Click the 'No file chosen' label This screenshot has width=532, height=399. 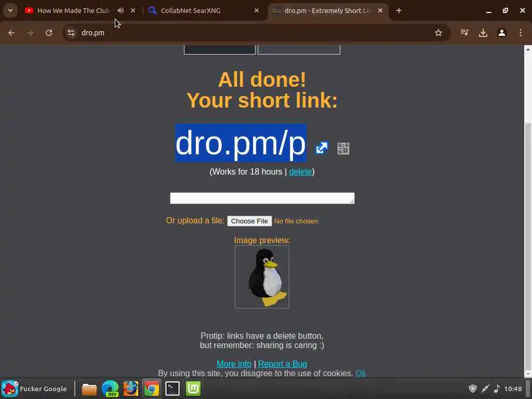[x=296, y=221]
